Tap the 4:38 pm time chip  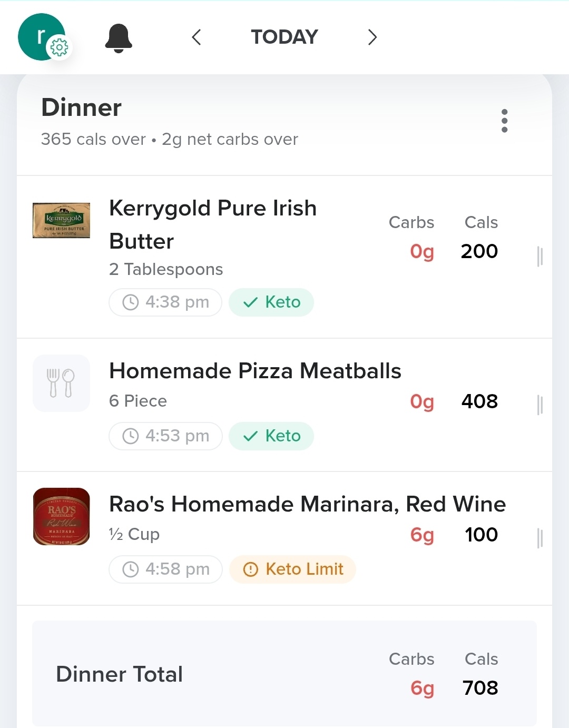click(x=165, y=302)
